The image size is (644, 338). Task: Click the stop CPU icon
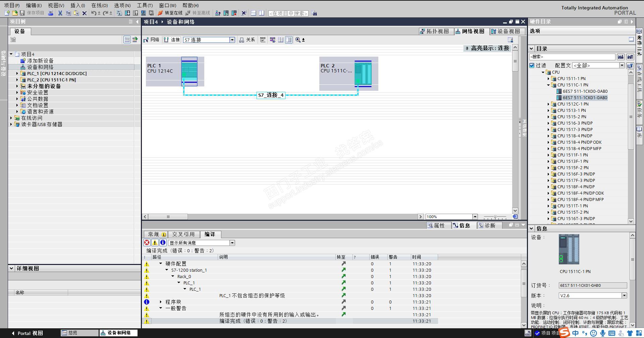click(234, 13)
